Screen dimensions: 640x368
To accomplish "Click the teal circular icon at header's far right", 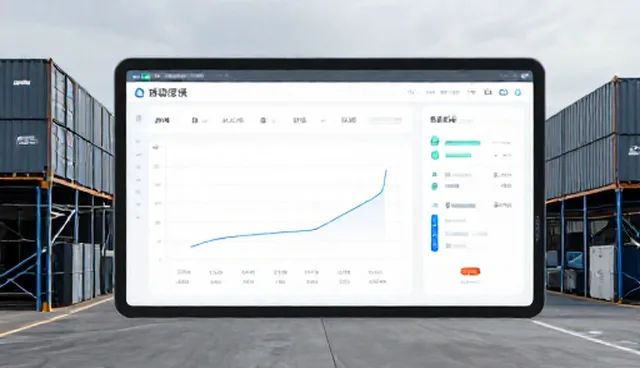I will tap(518, 93).
